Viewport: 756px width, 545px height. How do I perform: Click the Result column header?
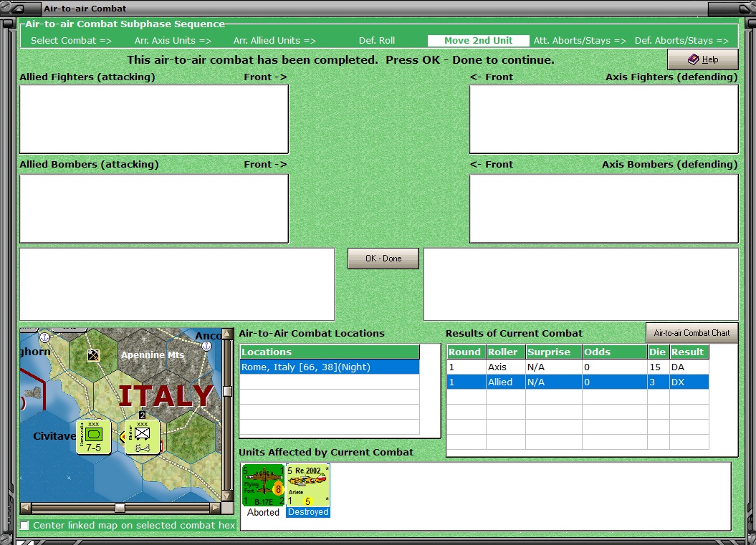[x=689, y=352]
